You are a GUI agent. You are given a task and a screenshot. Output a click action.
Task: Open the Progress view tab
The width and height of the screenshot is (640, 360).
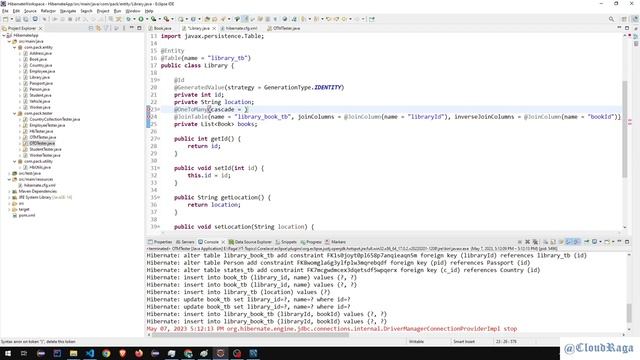pyautogui.click(x=311, y=242)
